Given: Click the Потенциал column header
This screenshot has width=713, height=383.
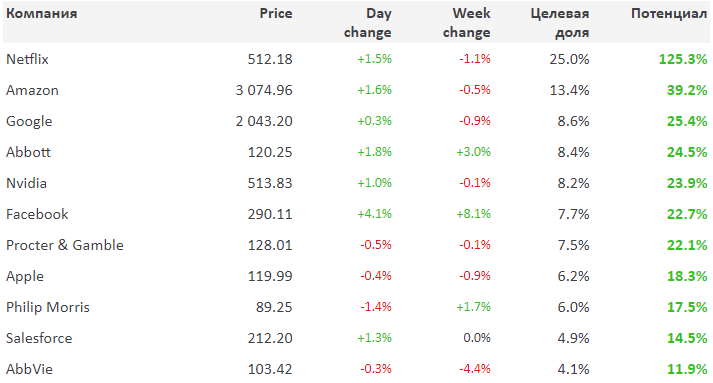Looking at the screenshot, I should [x=669, y=14].
